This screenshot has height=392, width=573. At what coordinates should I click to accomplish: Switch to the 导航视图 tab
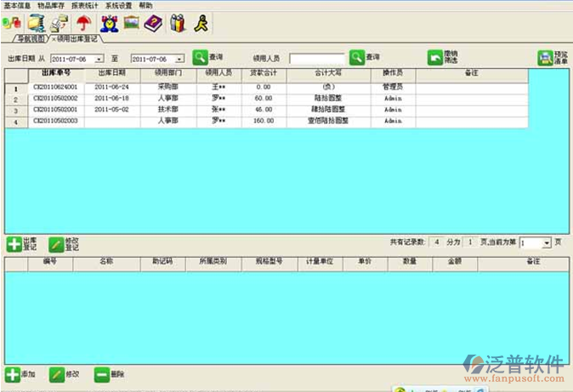[29, 39]
